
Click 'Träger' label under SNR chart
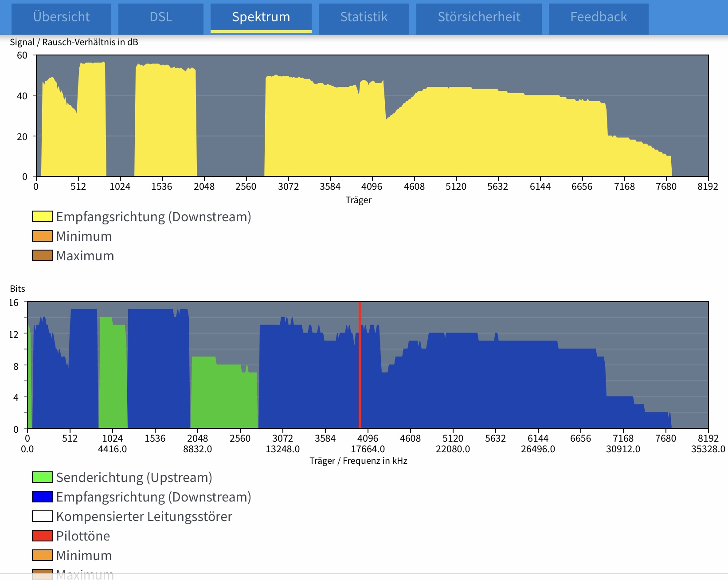359,200
